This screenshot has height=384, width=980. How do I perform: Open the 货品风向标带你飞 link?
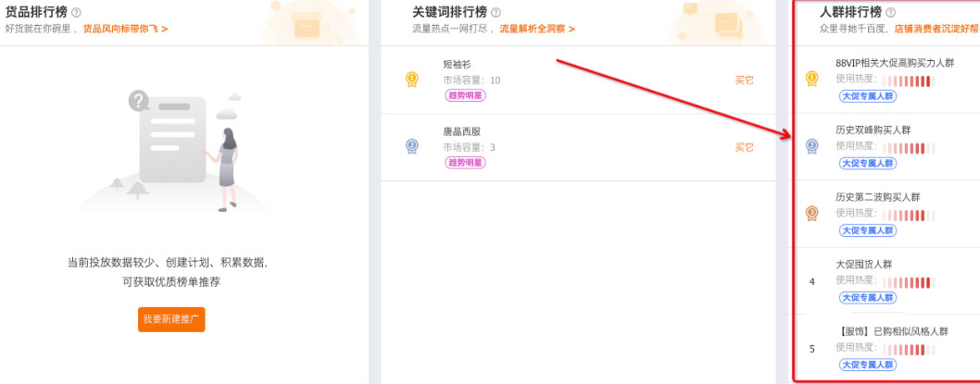click(x=125, y=30)
